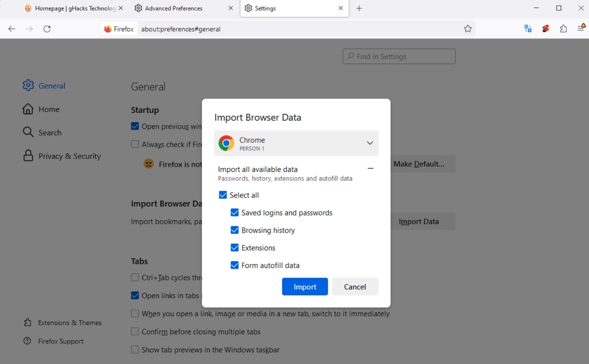The width and height of the screenshot is (589, 364).
Task: Open the translate extension icon in the toolbar
Action: pos(528,29)
